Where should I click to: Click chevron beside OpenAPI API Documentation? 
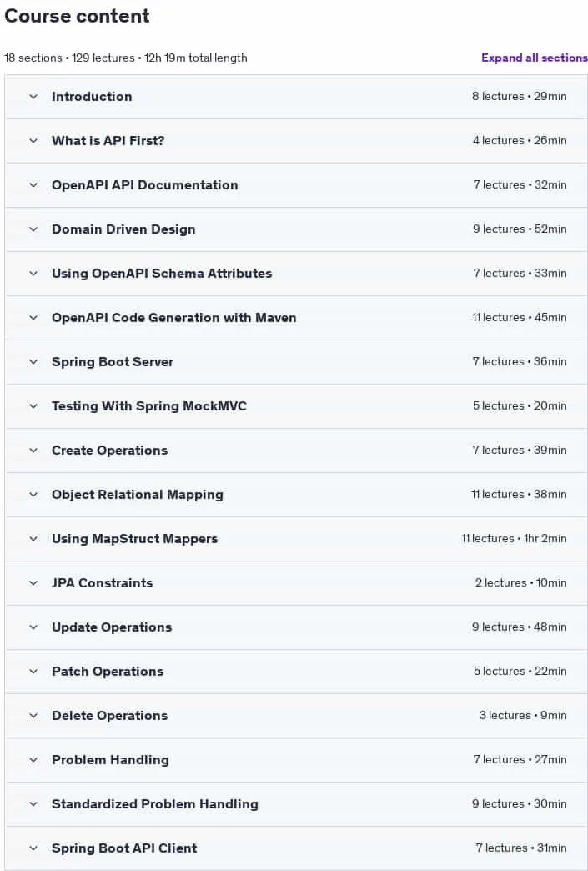[x=33, y=185]
